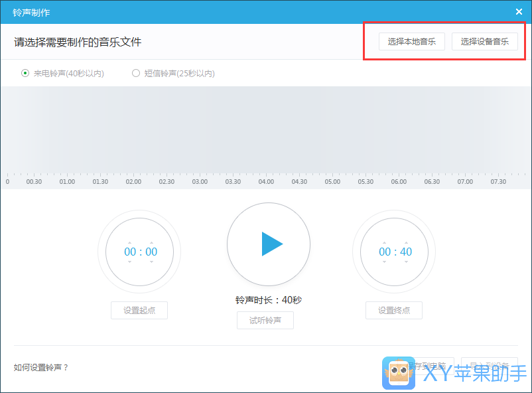The height and width of the screenshot is (393, 532).
Task: Close the 铃声制作 dialog
Action: coord(519,11)
